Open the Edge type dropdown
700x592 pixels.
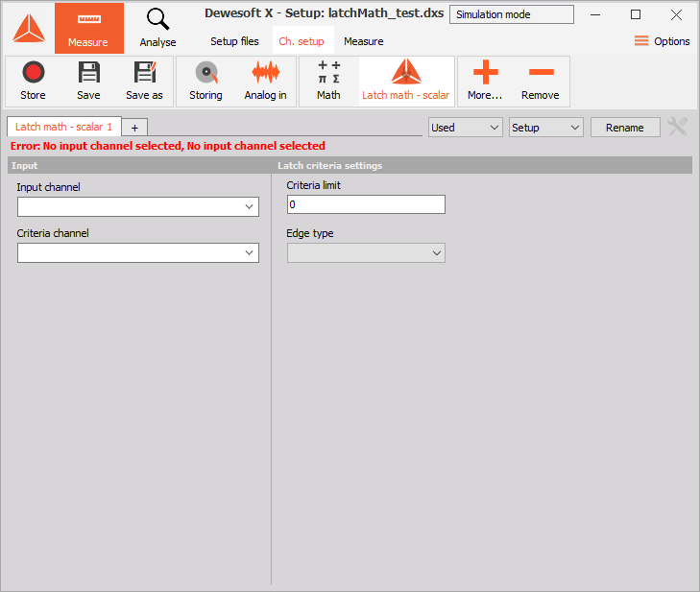pos(366,253)
